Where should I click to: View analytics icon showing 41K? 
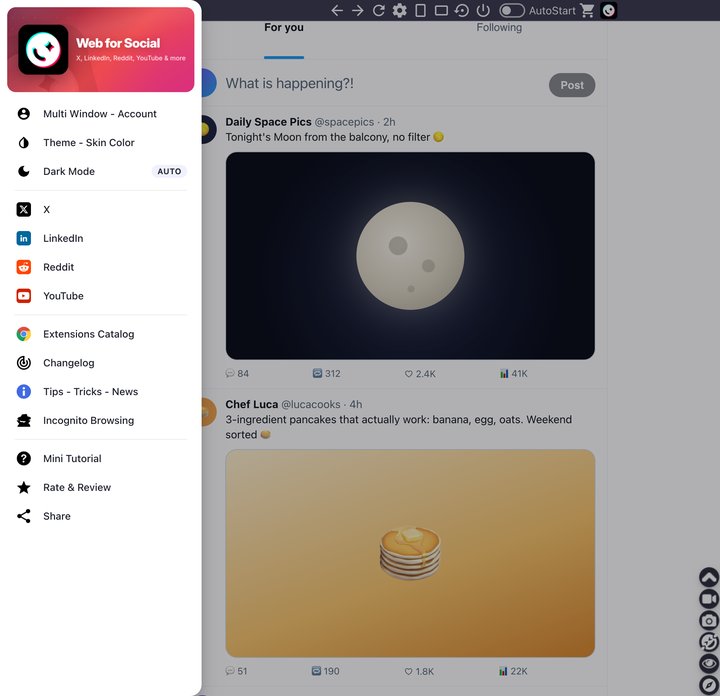[x=513, y=374]
